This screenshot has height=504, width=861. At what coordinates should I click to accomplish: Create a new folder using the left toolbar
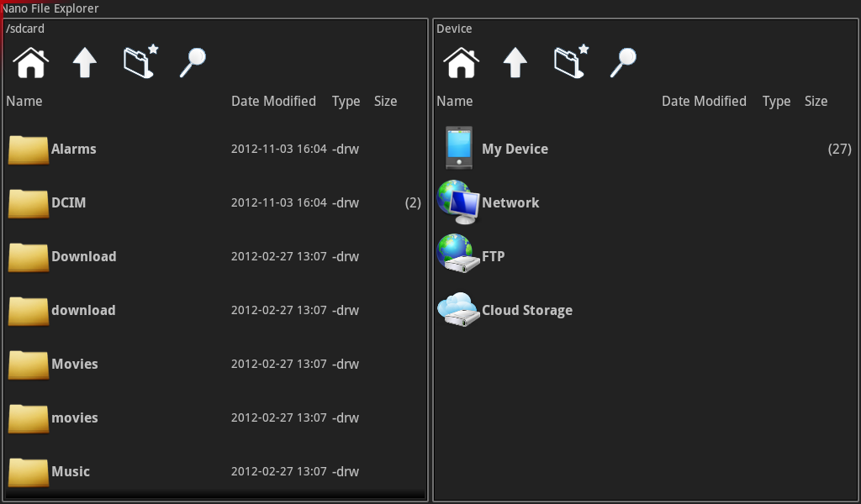click(140, 62)
